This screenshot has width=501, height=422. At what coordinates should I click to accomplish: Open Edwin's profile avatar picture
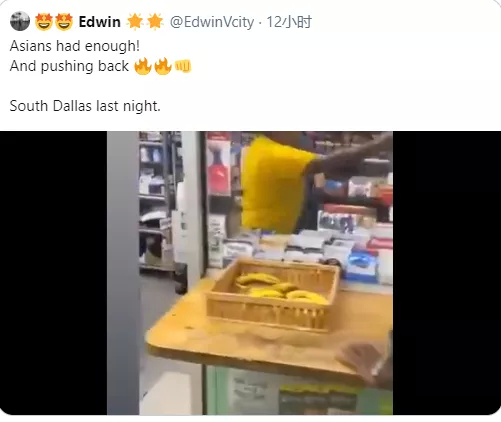[20, 21]
